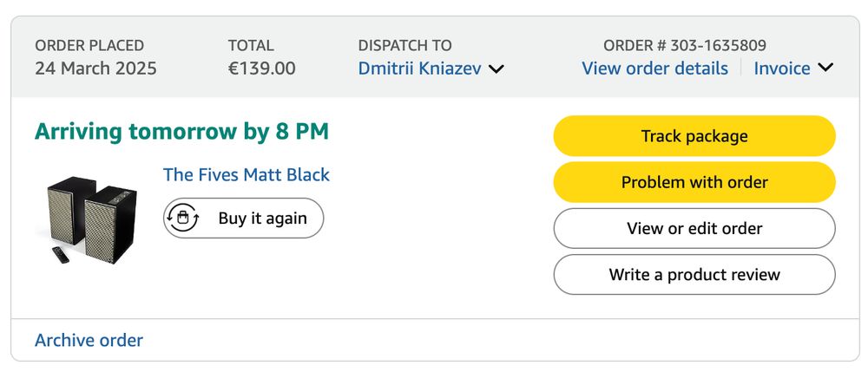Click the Archive order link

[x=89, y=340]
